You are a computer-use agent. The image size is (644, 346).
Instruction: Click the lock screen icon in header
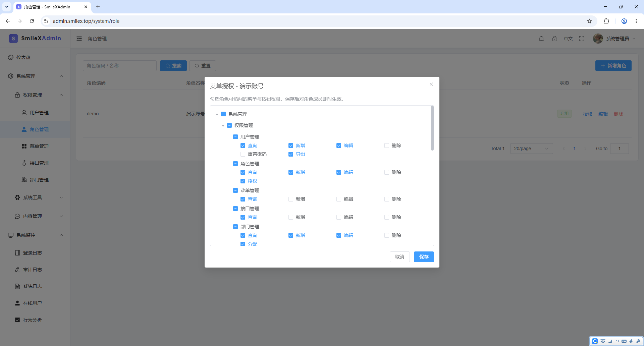(x=555, y=39)
